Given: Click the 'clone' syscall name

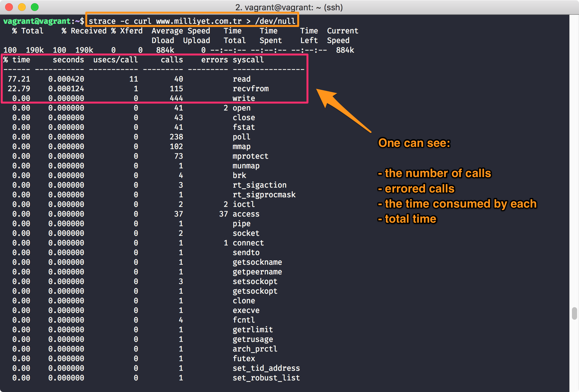Looking at the screenshot, I should (x=244, y=301).
